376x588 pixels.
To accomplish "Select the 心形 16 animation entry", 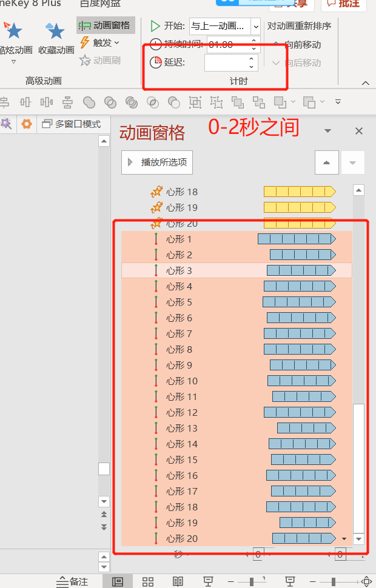I will [x=237, y=475].
